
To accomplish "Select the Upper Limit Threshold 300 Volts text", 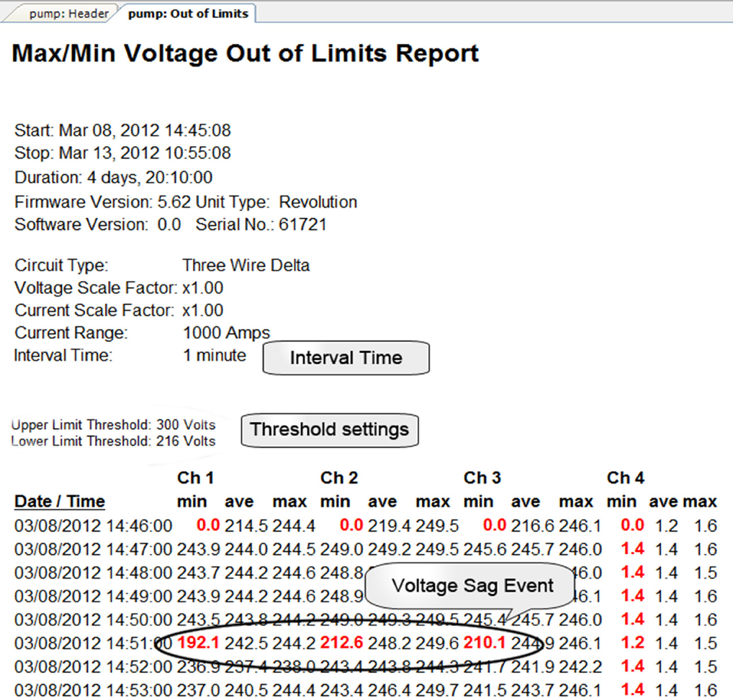I will [x=113, y=425].
